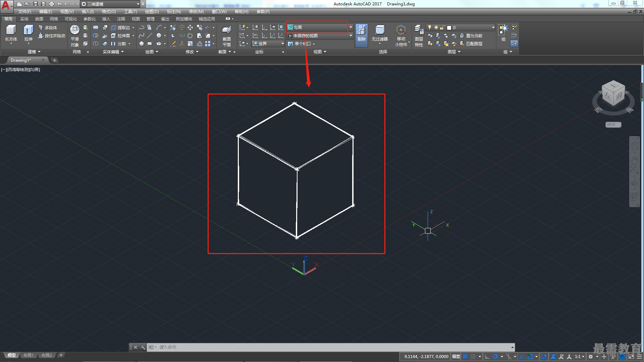Click the 提取边 extract edges tool

click(x=120, y=27)
